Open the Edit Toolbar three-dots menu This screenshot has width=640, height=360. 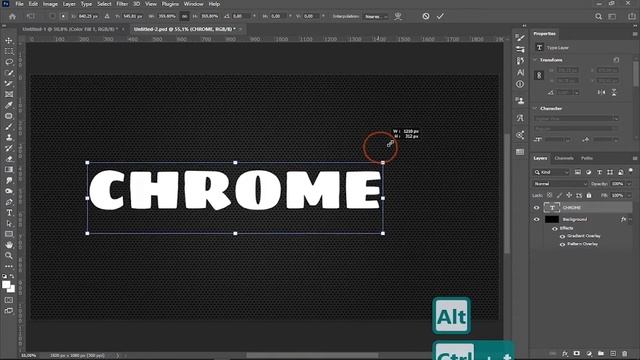coord(9,266)
